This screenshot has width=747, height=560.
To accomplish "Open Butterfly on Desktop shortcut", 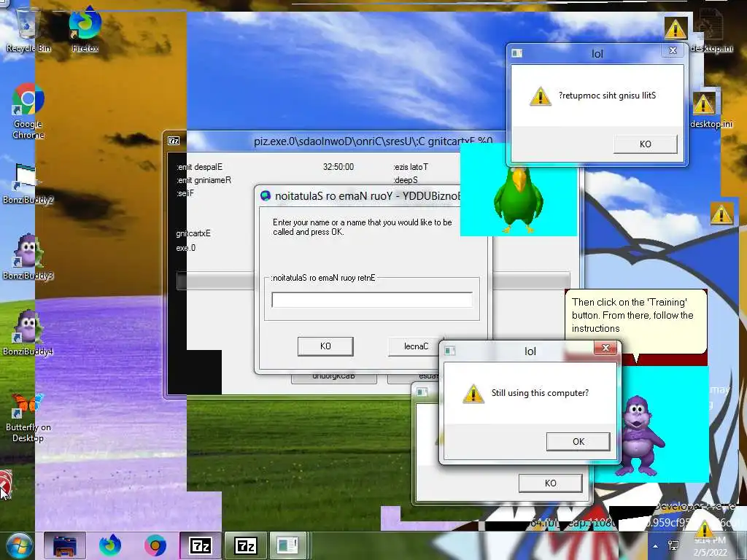I will click(28, 418).
